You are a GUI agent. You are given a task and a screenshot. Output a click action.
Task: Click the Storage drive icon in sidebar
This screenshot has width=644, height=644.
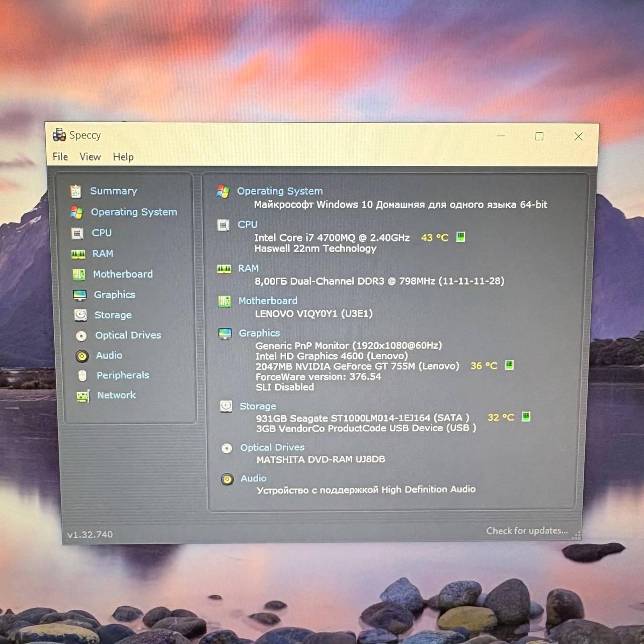click(x=80, y=315)
